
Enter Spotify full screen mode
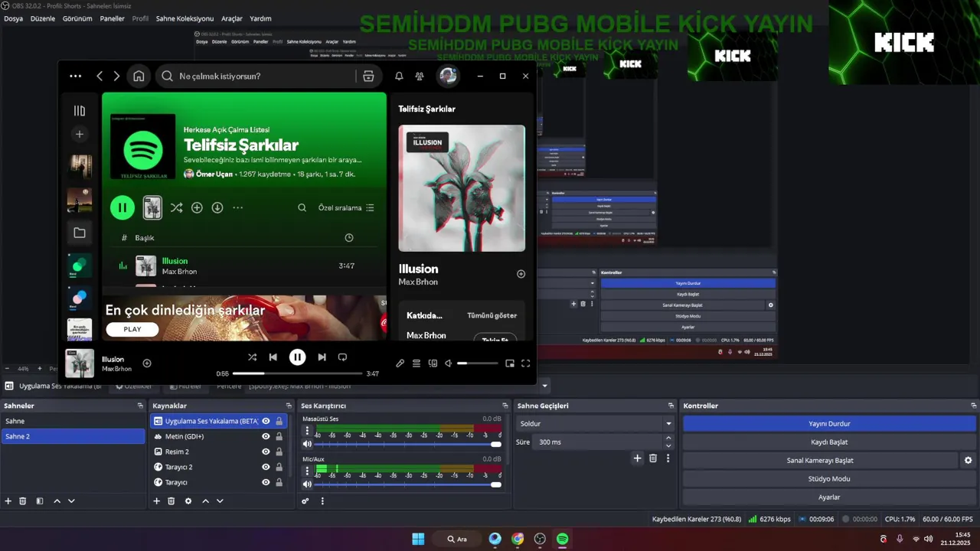point(526,364)
